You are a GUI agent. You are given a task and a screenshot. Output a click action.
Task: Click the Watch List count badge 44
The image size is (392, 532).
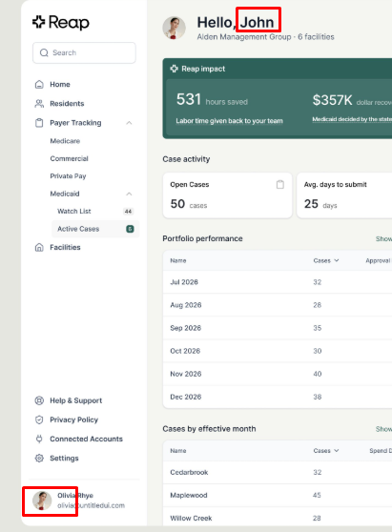point(128,212)
